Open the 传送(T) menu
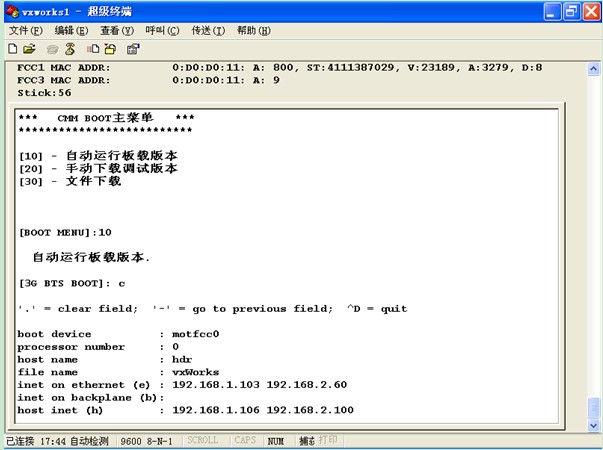603x450 pixels. pos(208,30)
